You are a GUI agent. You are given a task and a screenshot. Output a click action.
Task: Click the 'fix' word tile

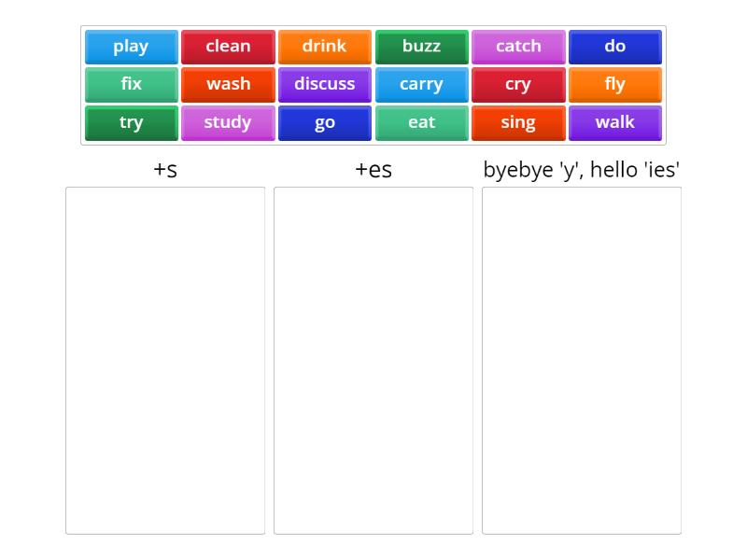131,84
